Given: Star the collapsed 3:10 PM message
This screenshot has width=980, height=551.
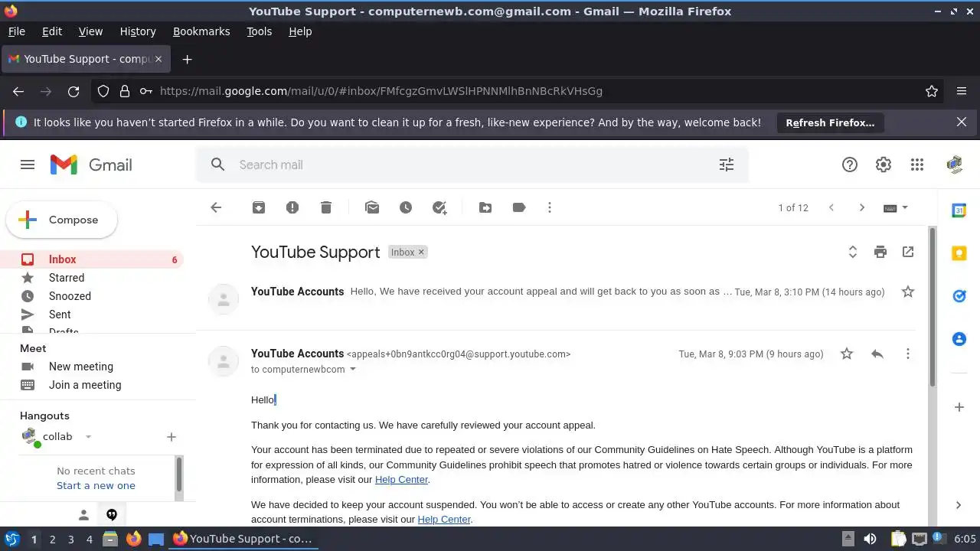Looking at the screenshot, I should [908, 292].
